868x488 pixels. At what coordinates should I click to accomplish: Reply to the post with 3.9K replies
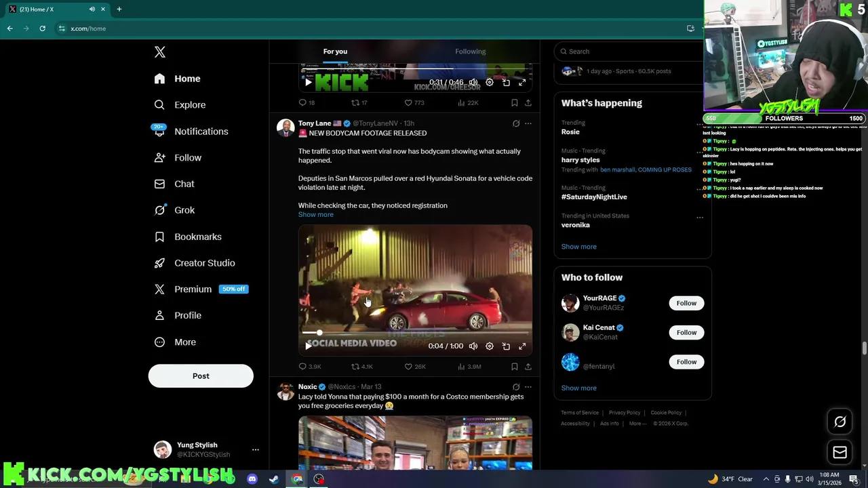[310, 367]
